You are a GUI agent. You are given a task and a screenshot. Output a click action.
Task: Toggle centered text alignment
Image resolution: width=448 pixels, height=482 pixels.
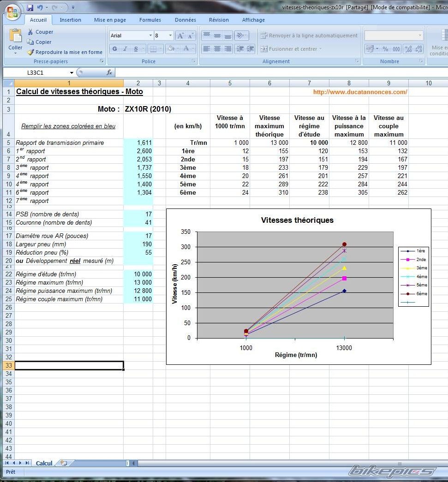217,49
